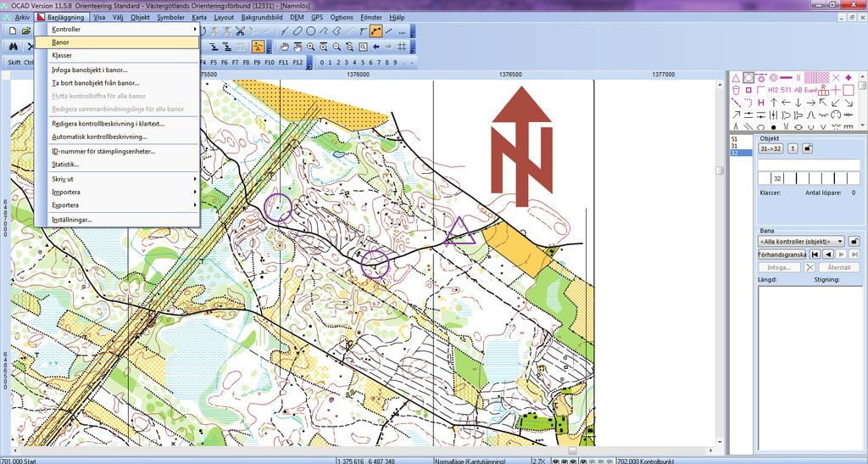Image resolution: width=868 pixels, height=464 pixels.
Task: Click the New file icon
Action: pos(14,31)
